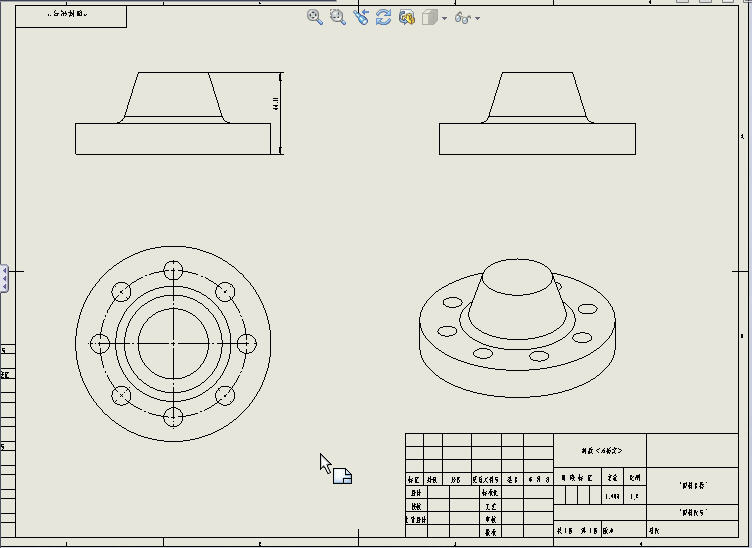Click the 1.408 weight value in title block
The width and height of the screenshot is (752, 548).
pos(612,496)
